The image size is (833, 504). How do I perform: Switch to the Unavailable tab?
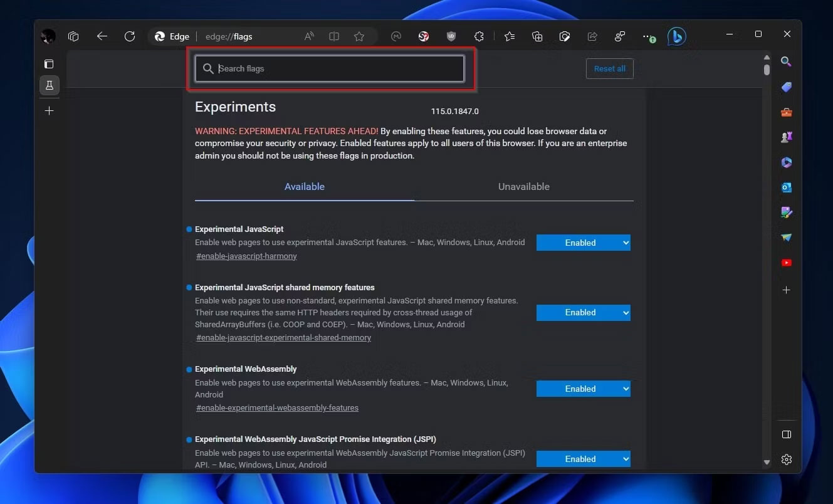point(524,187)
